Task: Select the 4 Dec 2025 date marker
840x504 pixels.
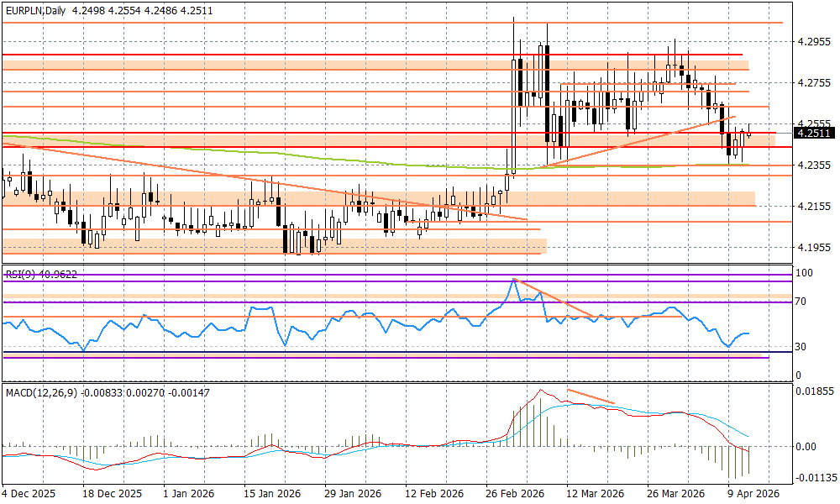Action: pos(30,494)
